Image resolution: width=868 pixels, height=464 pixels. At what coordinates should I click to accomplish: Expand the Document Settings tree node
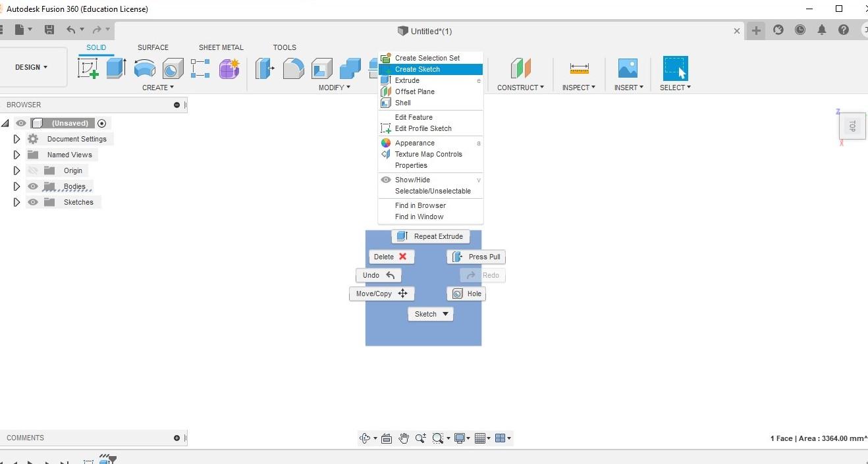(17, 139)
